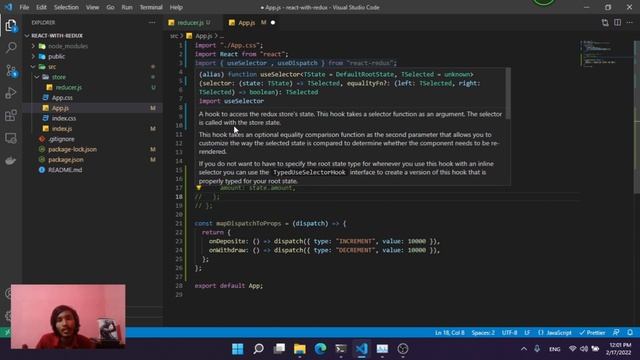Click the lightbulb quick fix icon

199,188
